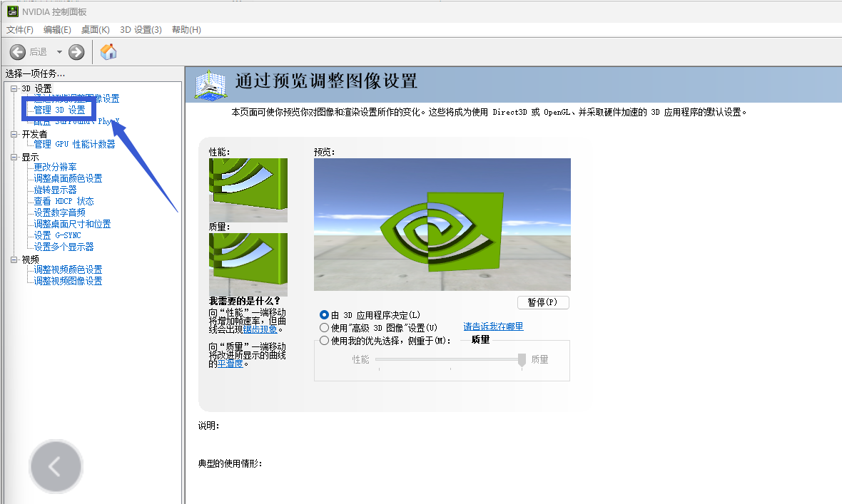Select 由 3D 应用程序决定 radio button
The image size is (842, 504).
[x=324, y=315]
